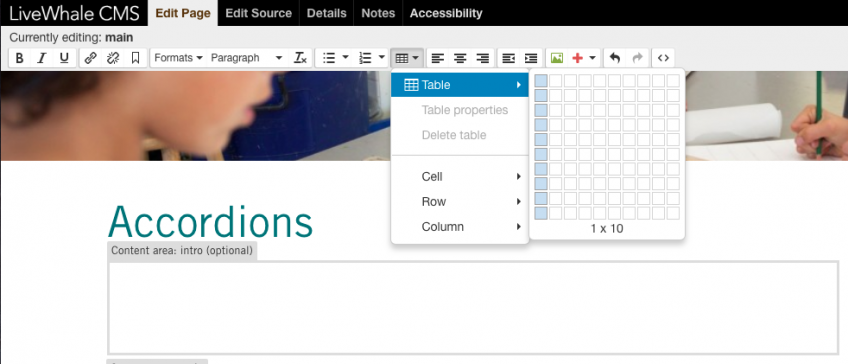Screen dimensions: 848x364
Task: Open the Notes tab
Action: tap(378, 14)
